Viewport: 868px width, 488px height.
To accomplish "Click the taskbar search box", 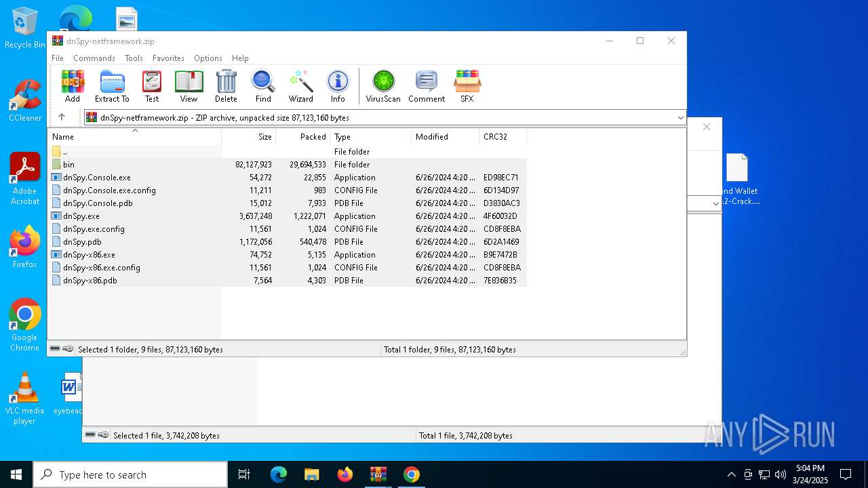I will pos(130,474).
